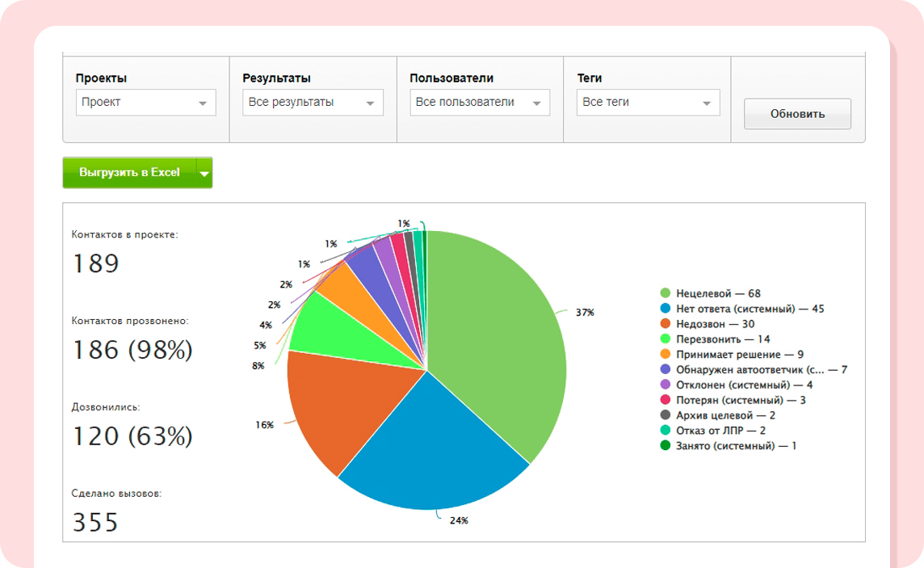Open the Все результаты dropdown
924x568 pixels.
point(313,103)
